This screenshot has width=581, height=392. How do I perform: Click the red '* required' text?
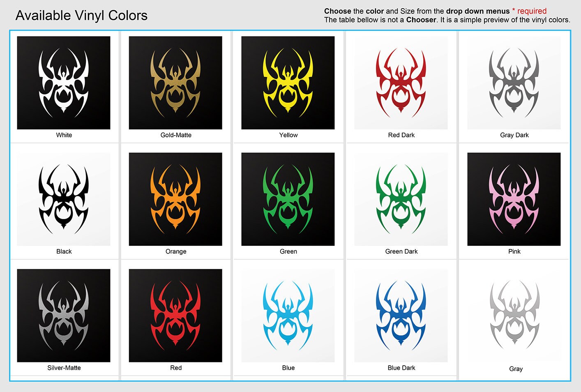click(x=529, y=11)
